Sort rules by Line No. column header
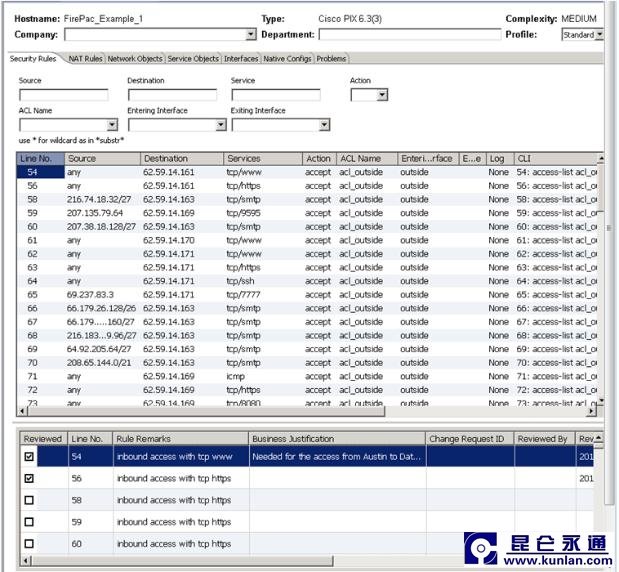 coord(41,159)
